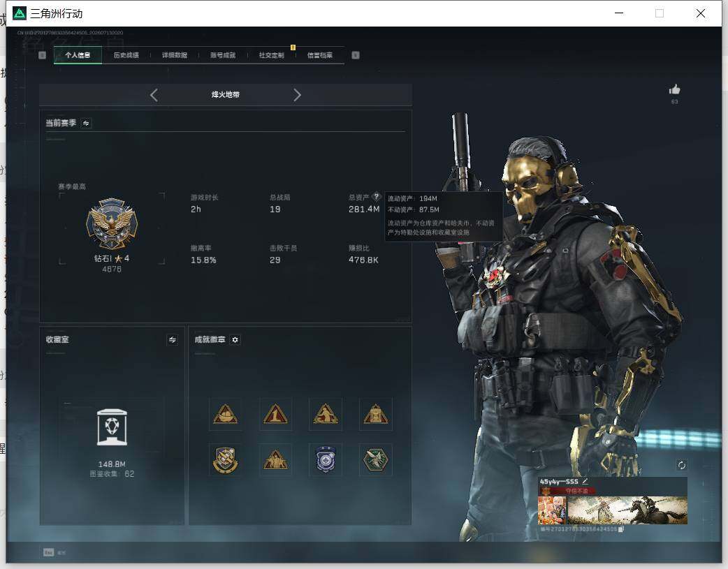Click the anime avatar portrait thumbnail
This screenshot has height=569, width=728.
tap(552, 510)
